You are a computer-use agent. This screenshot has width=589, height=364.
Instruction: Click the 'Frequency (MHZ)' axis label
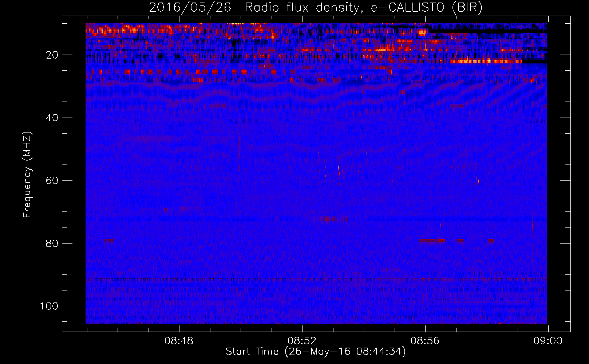(27, 175)
